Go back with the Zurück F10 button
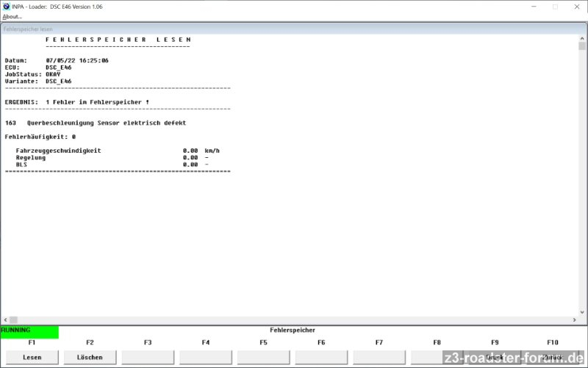 click(x=553, y=357)
